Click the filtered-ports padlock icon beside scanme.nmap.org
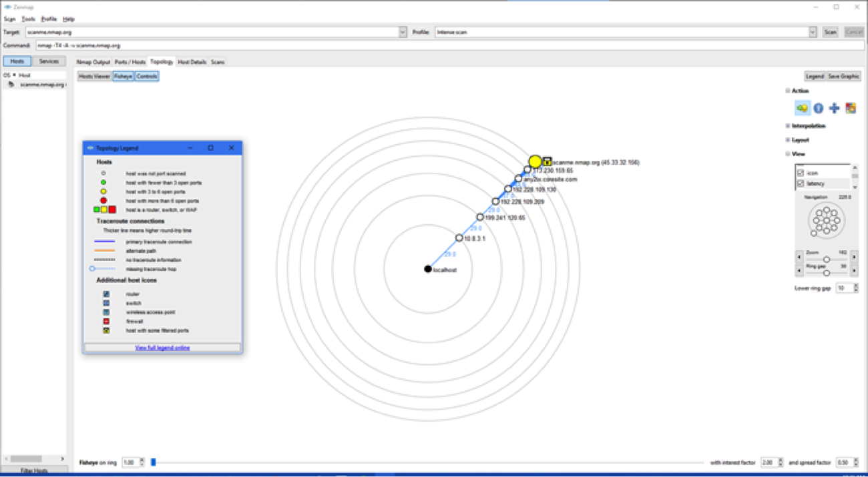This screenshot has width=868, height=477. tap(548, 161)
